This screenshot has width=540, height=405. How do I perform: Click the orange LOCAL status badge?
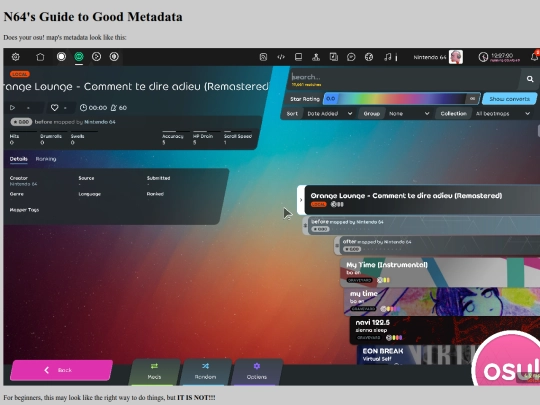20,74
